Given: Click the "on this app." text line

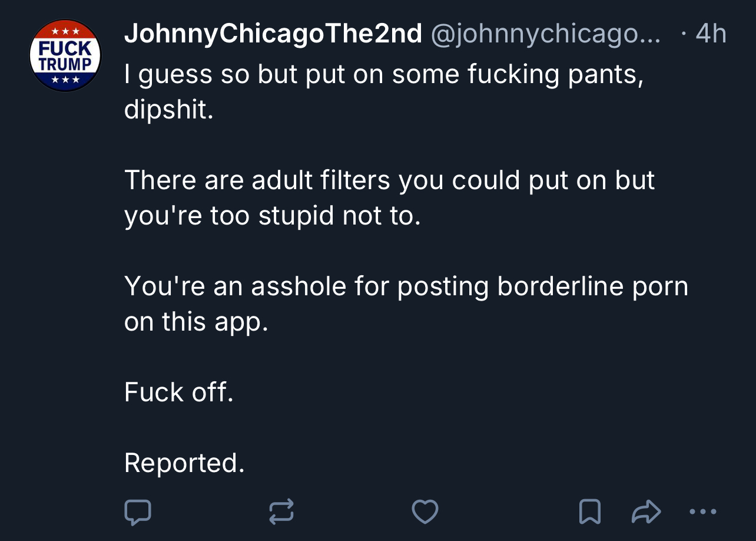Looking at the screenshot, I should (196, 322).
